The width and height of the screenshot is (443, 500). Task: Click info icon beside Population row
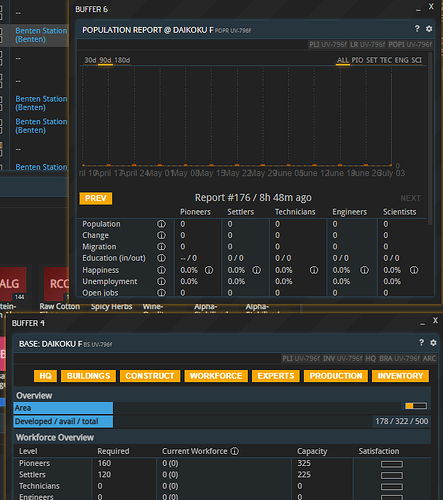161,224
